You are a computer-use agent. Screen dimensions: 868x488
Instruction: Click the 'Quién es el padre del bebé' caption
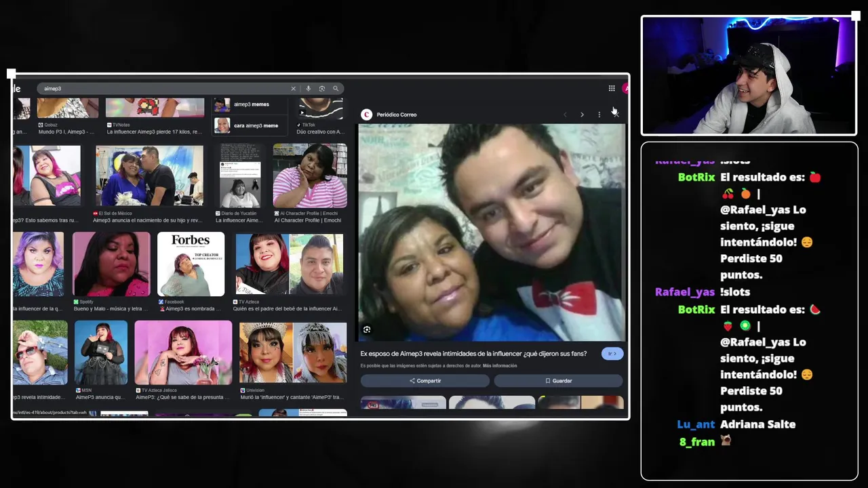tap(287, 308)
